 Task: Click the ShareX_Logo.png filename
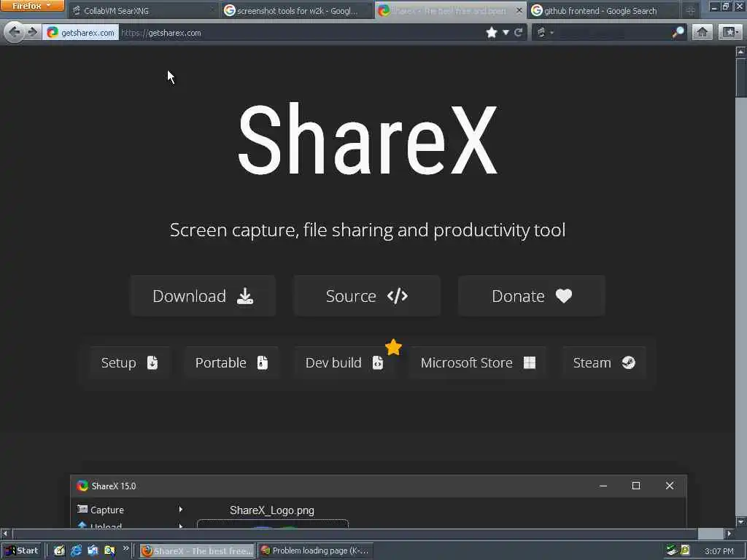point(272,510)
